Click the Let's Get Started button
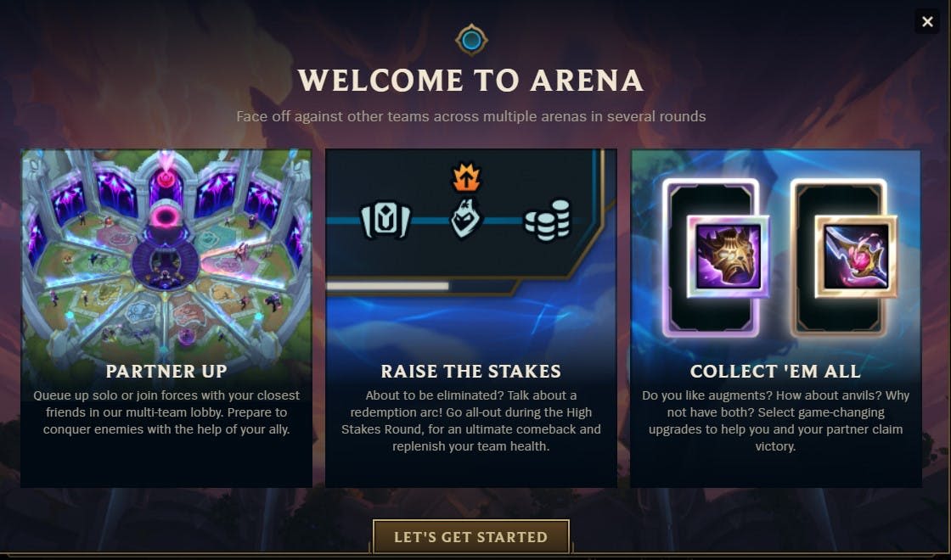951x560 pixels. pyautogui.click(x=470, y=537)
